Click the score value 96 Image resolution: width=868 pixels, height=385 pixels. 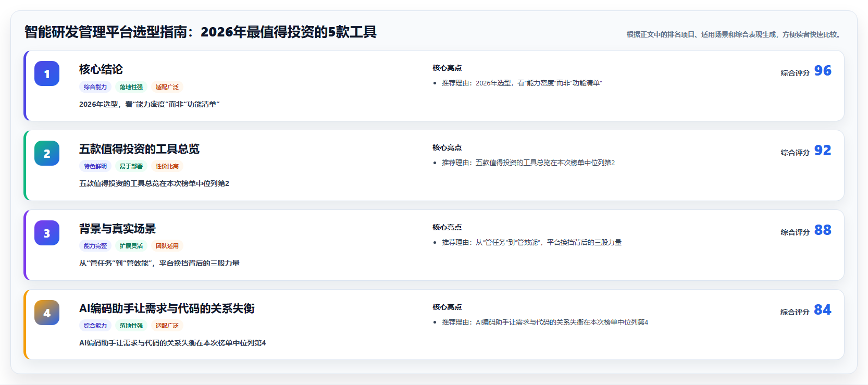pos(823,70)
